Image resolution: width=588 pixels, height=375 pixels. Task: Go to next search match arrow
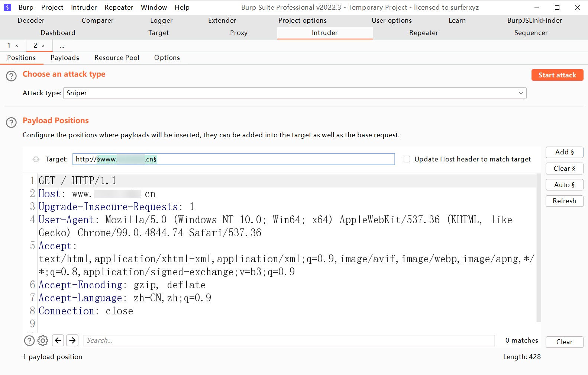[72, 340]
